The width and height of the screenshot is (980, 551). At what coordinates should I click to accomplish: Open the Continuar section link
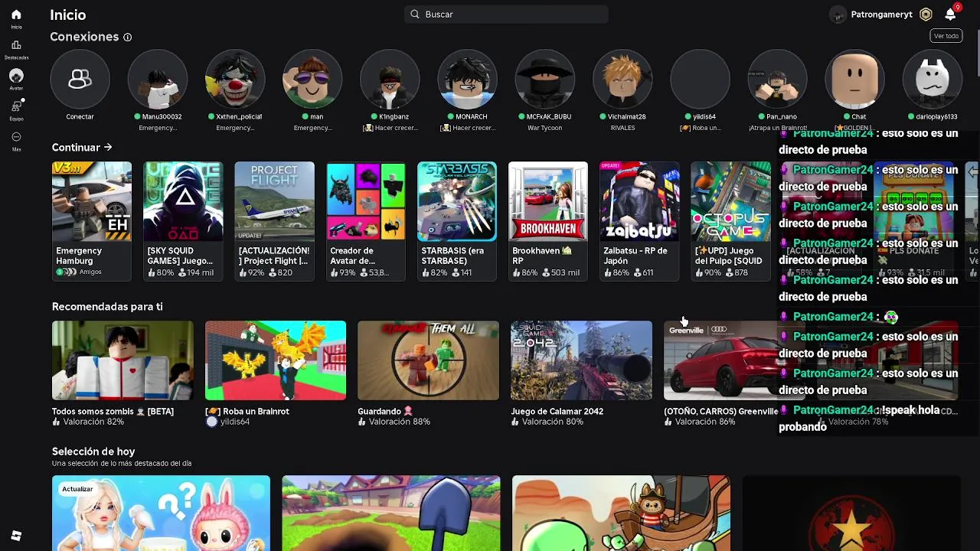click(x=82, y=147)
